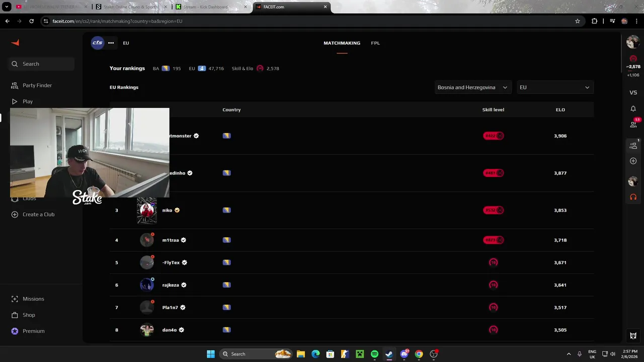Select the FACEIT.com browser tab

[291, 7]
